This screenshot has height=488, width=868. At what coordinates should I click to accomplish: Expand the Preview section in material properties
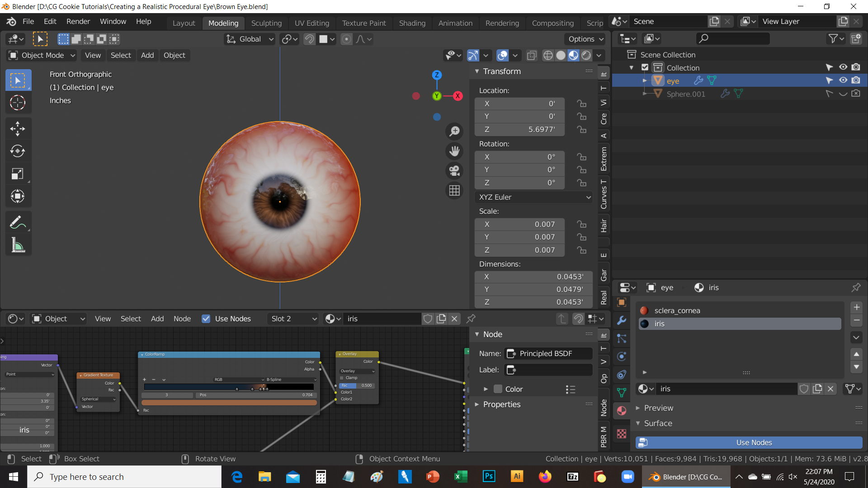(x=659, y=408)
